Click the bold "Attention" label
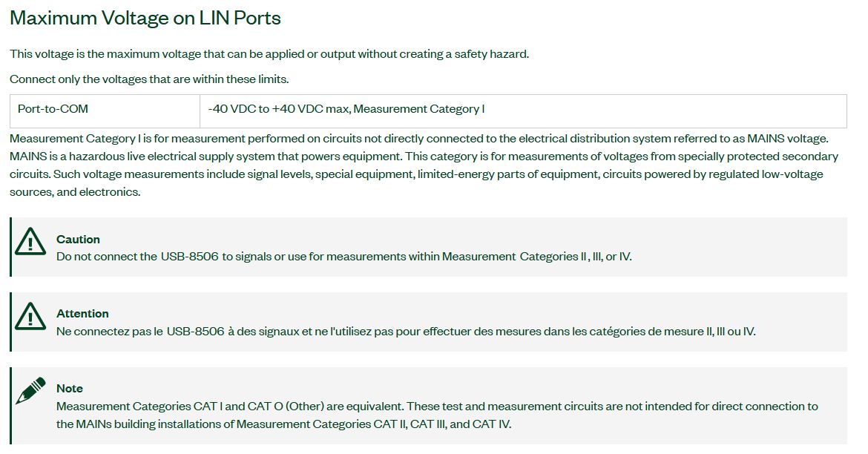868x454 pixels. [82, 314]
